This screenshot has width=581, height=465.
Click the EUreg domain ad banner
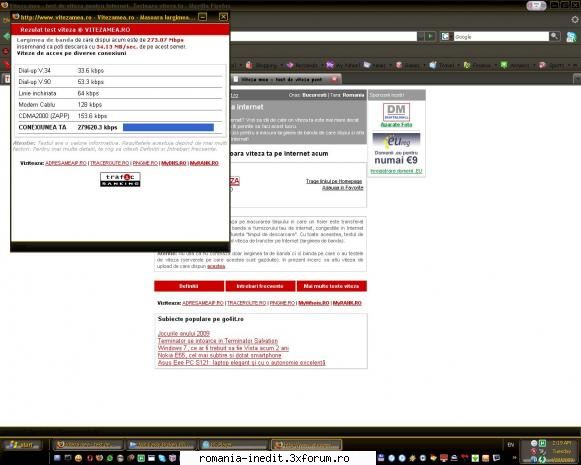point(396,149)
